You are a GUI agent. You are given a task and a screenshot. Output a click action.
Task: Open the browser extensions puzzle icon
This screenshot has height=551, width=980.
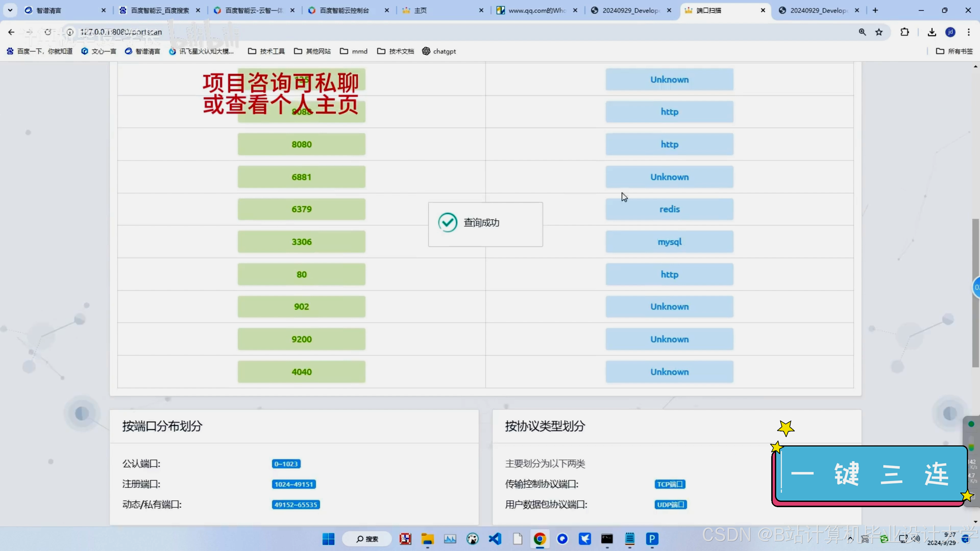coord(905,32)
